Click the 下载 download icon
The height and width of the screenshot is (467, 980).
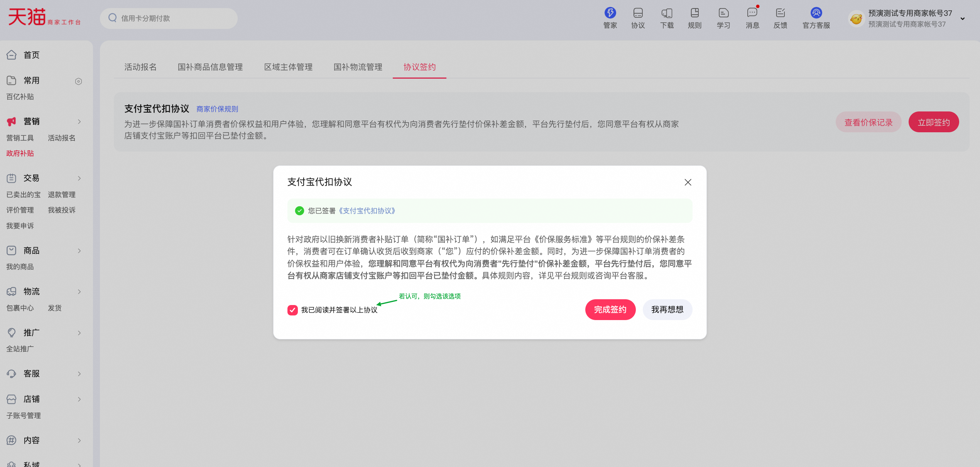coord(667,13)
